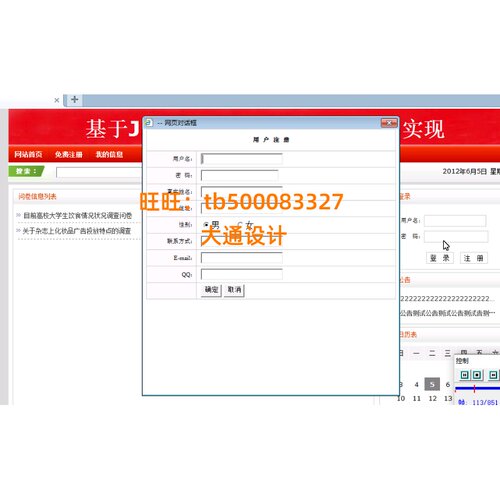Viewport: 500px width, 500px height.
Task: Click the 日历表 section heading
Action: coord(408,334)
